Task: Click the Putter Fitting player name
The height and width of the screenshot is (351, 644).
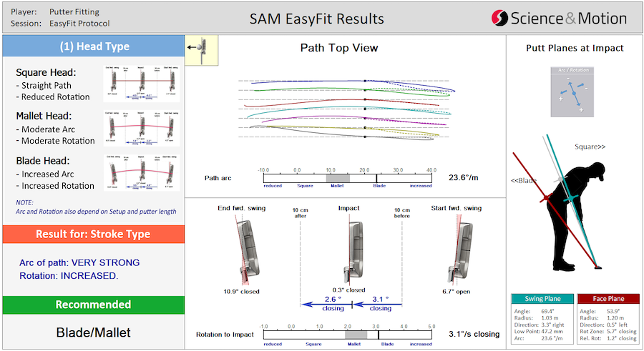Action: 74,12
